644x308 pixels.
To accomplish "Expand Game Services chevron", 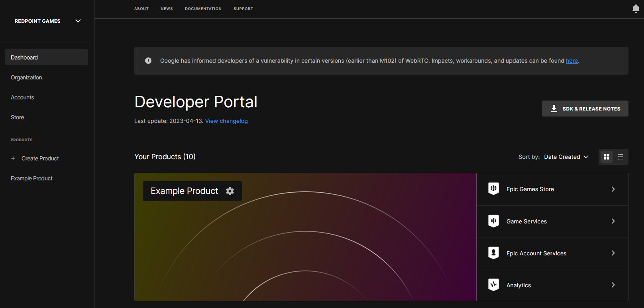I will pyautogui.click(x=613, y=221).
